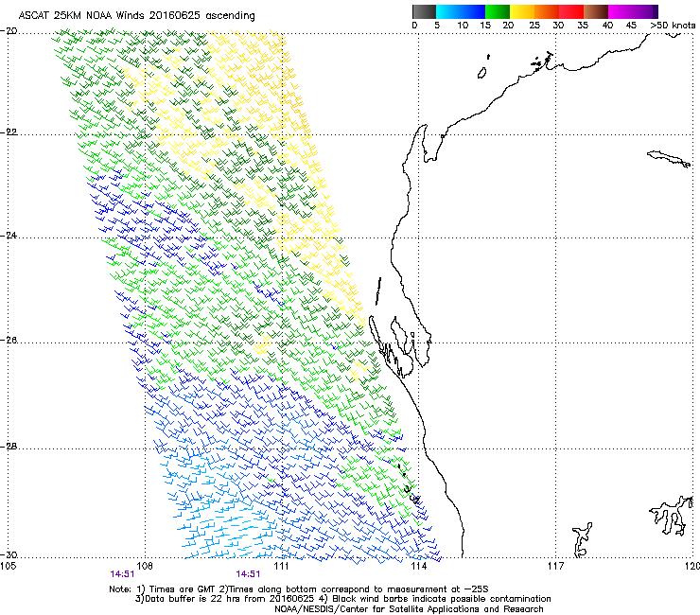700x615 pixels.
Task: Click the orange 25-30 knots color segment
Action: [547, 11]
